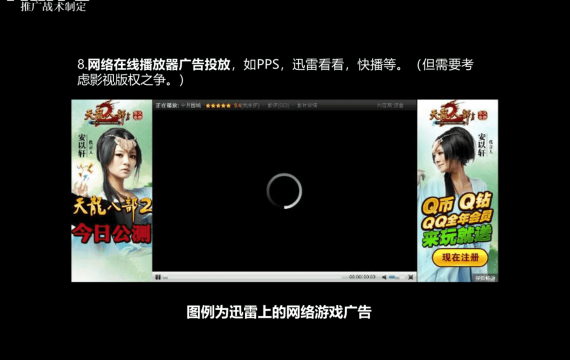This screenshot has width=570, height=360.
Task: Click the 网络在线播放器广告投放 bold heading
Action: pos(159,65)
